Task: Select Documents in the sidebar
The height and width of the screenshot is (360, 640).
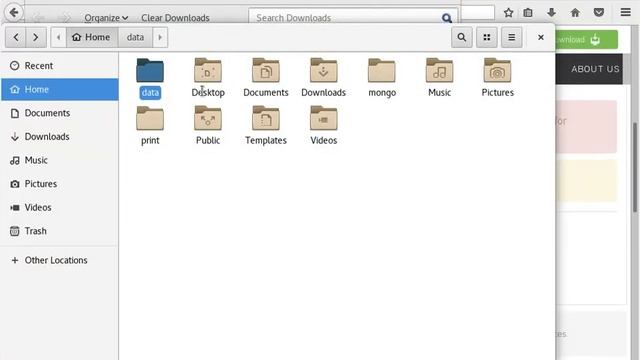Action: click(60, 113)
